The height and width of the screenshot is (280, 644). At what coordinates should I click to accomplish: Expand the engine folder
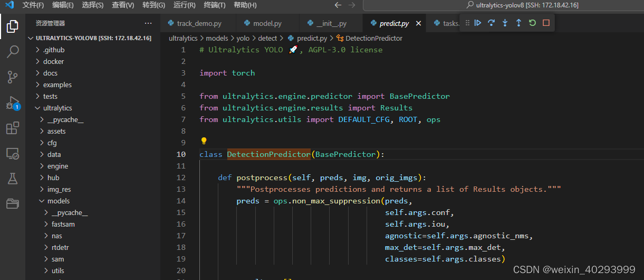(92, 166)
